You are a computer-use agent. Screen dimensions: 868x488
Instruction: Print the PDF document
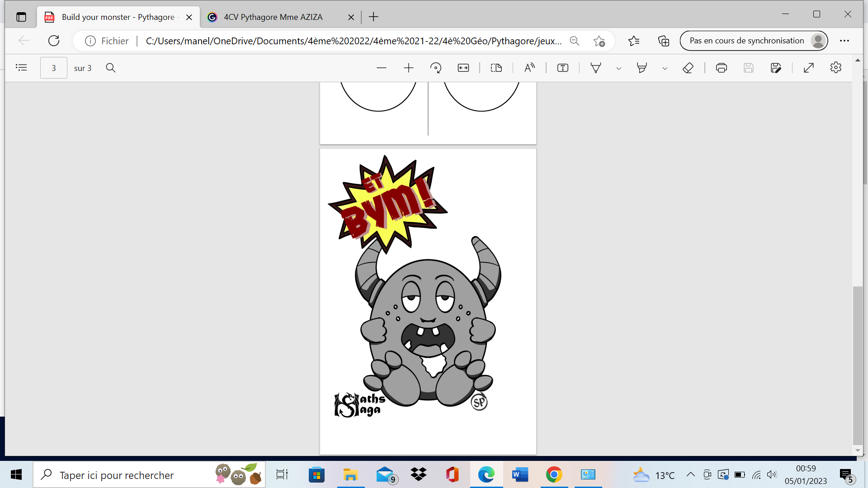tap(722, 68)
